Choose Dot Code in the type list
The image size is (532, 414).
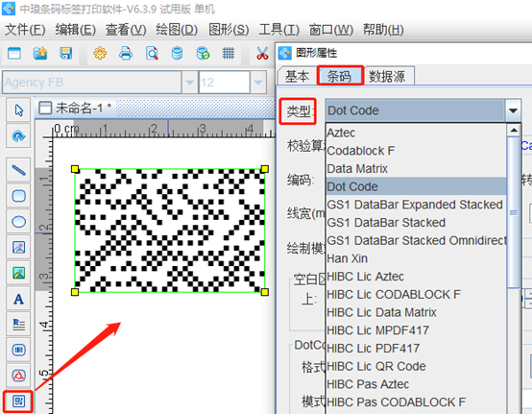coord(416,186)
